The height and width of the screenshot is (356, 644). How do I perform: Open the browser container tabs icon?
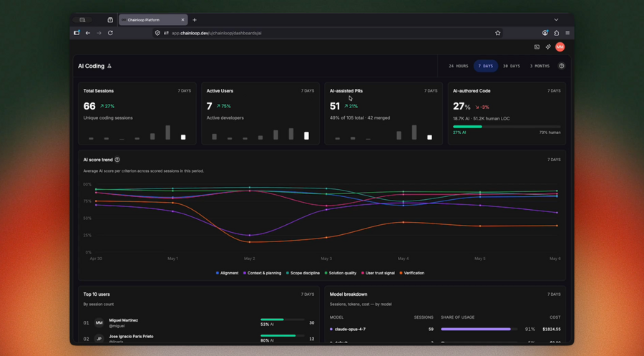click(x=110, y=20)
